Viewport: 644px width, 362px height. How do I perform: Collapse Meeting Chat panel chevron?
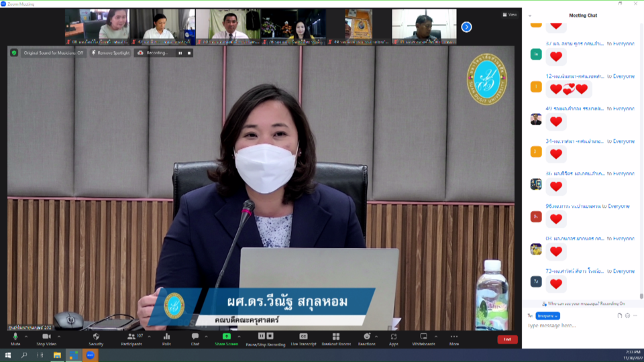click(530, 15)
